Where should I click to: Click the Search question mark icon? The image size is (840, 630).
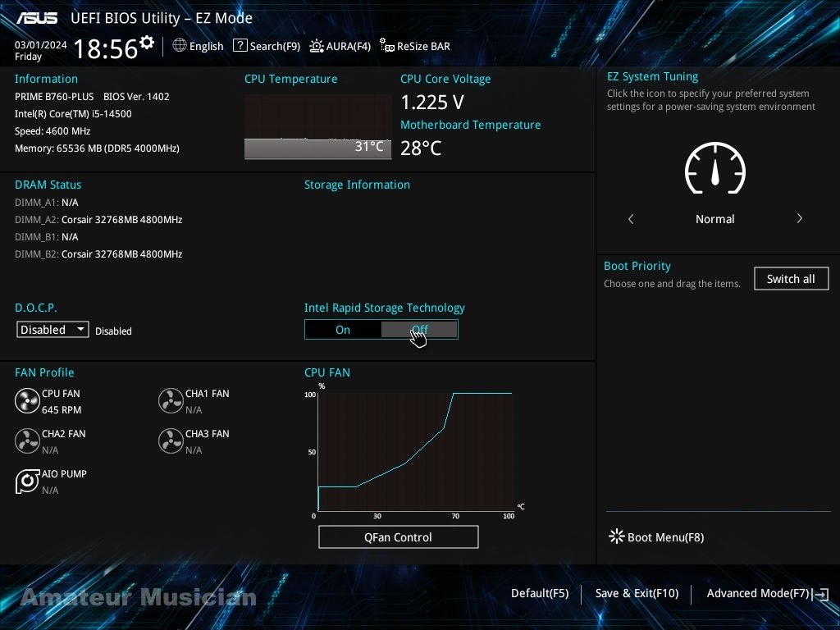[x=240, y=46]
